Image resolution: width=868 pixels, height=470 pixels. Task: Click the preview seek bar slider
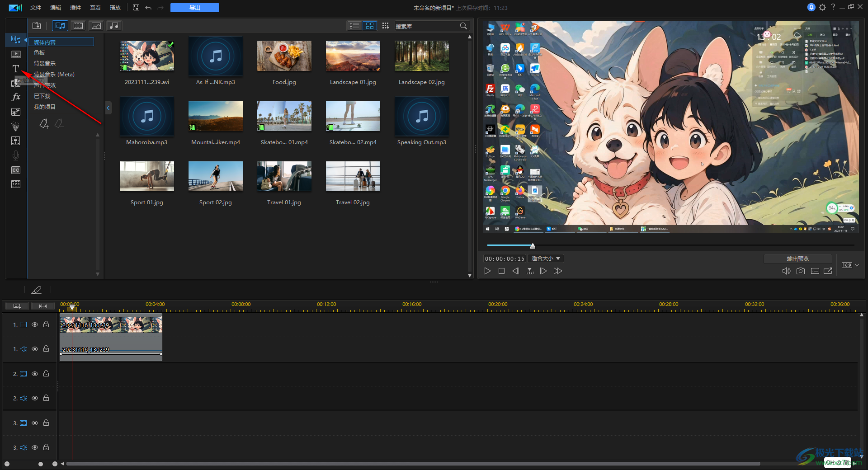[533, 246]
